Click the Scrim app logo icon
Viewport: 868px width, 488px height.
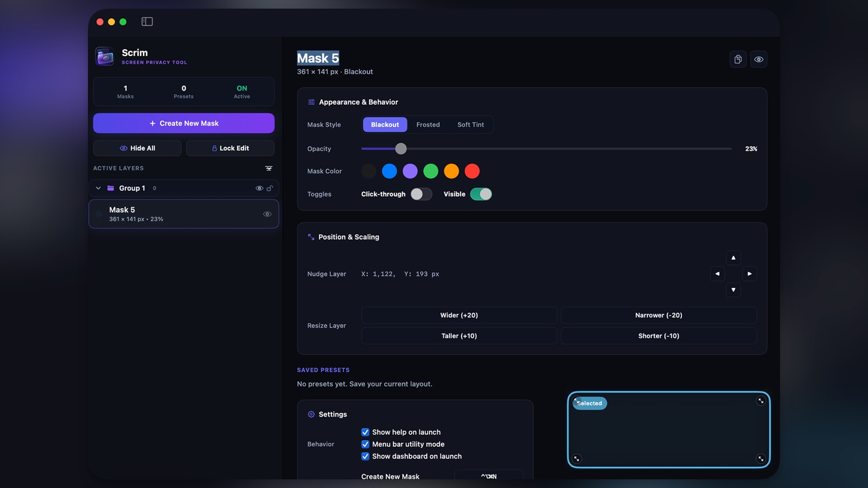click(105, 56)
